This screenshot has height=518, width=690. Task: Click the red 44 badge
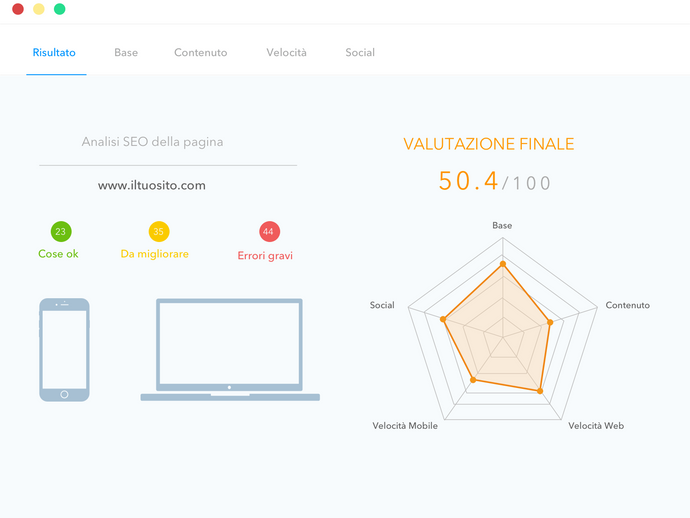click(x=269, y=231)
